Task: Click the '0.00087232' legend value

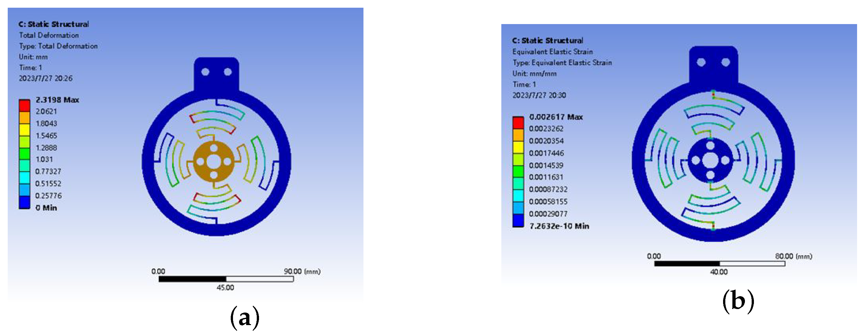Action: click(548, 189)
